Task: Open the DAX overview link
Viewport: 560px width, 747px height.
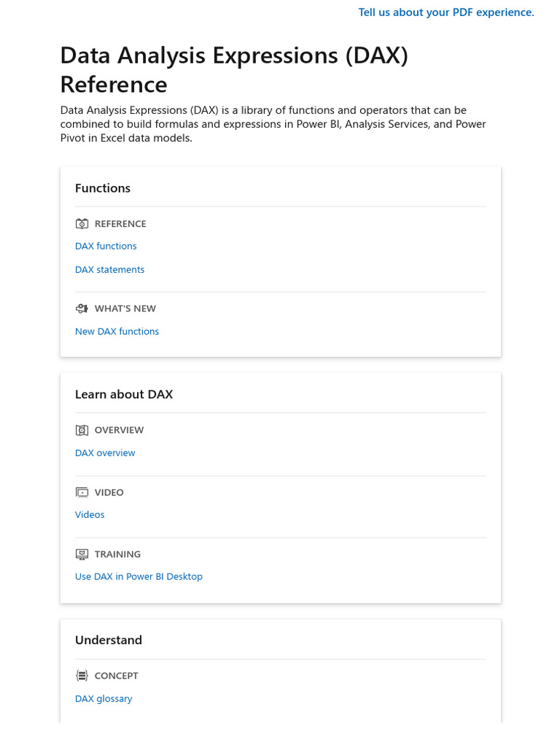Action: click(x=105, y=453)
